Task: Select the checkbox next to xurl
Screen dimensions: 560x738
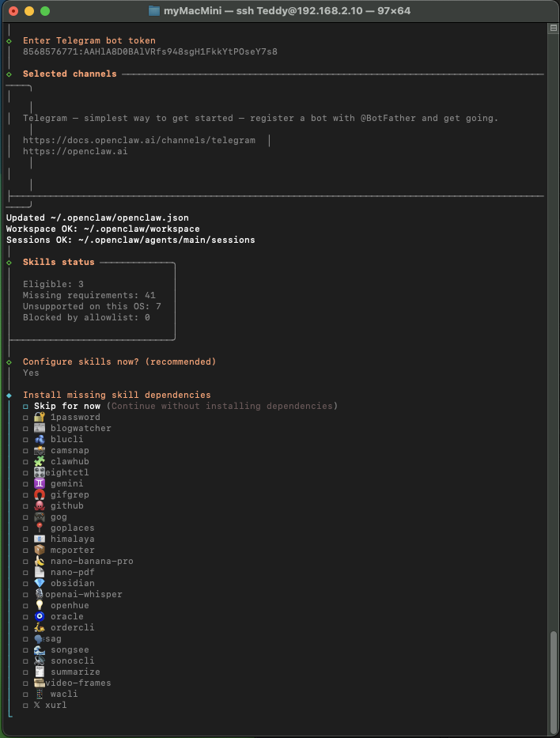Action: (x=25, y=705)
